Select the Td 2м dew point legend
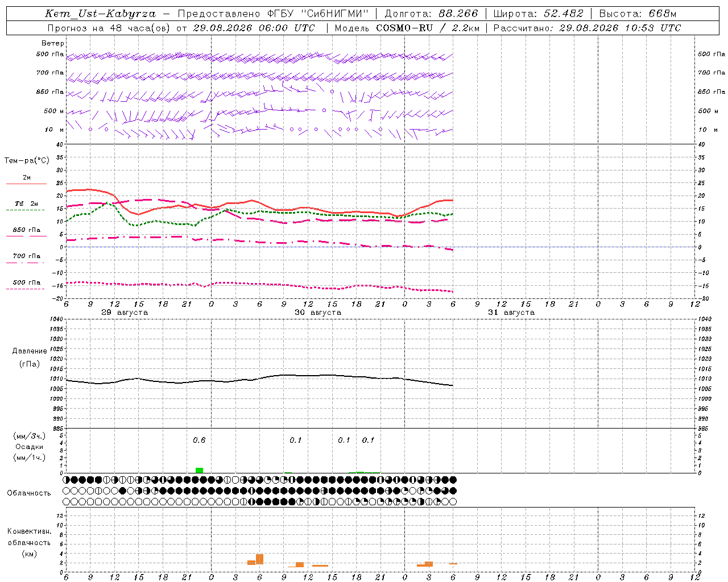This screenshot has height=582, width=728. click(26, 206)
